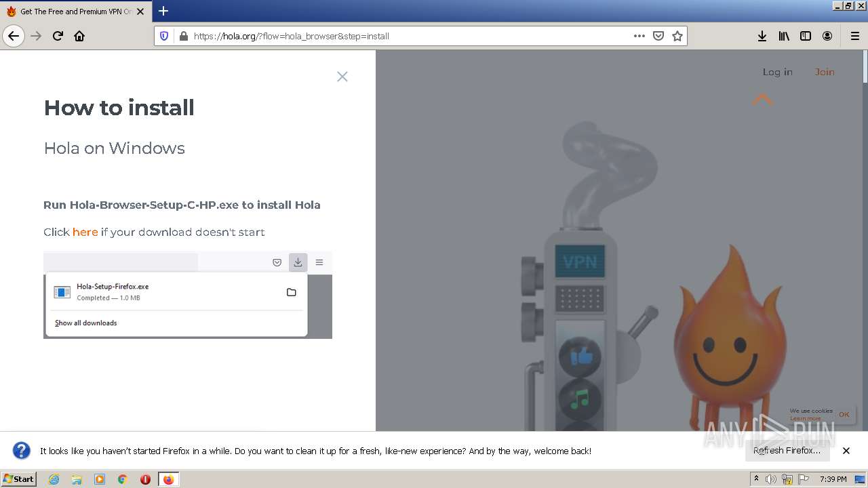Open Library bookmarks and history
The height and width of the screenshot is (488, 868).
(784, 36)
